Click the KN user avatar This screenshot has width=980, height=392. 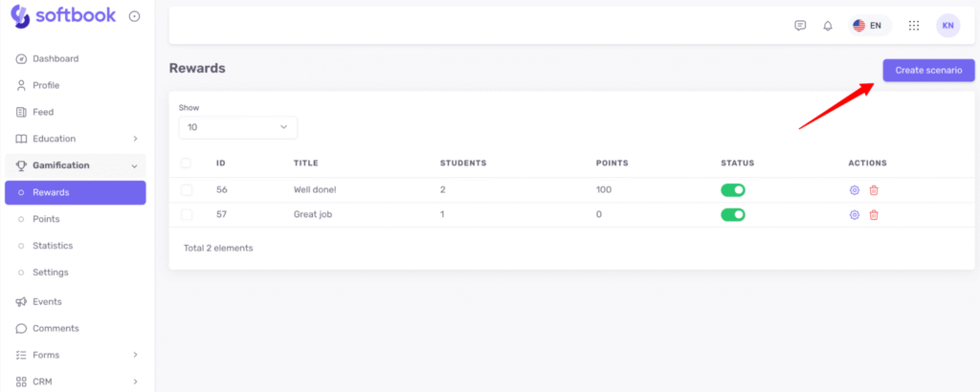tap(947, 26)
